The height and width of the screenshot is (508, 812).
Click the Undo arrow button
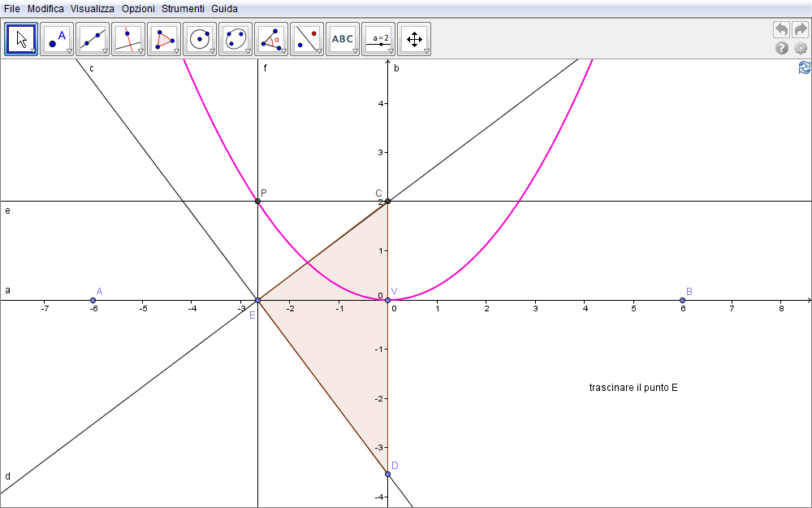coord(781,29)
